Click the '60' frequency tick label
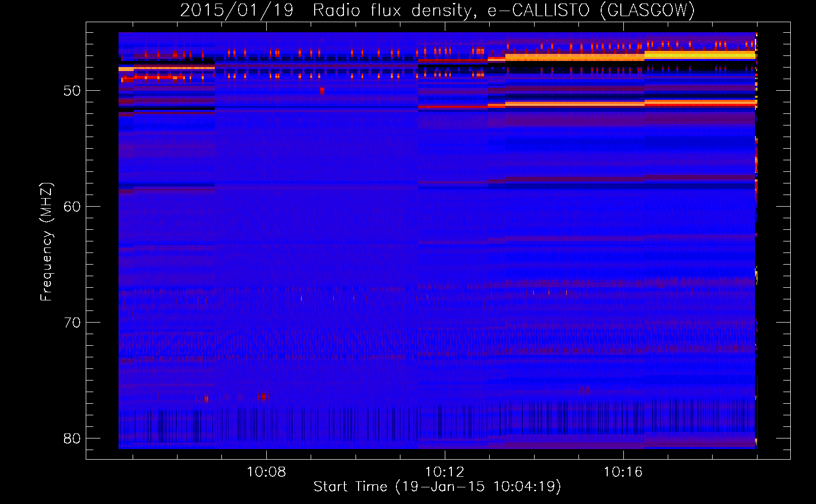The height and width of the screenshot is (504, 816). [72, 207]
